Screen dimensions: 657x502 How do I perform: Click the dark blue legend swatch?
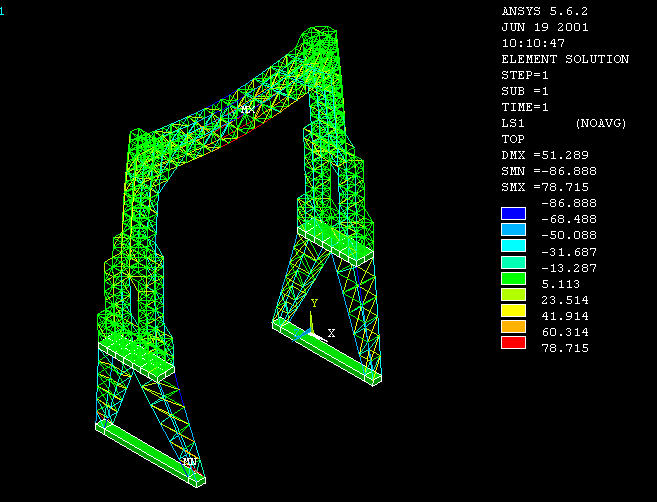(x=513, y=214)
